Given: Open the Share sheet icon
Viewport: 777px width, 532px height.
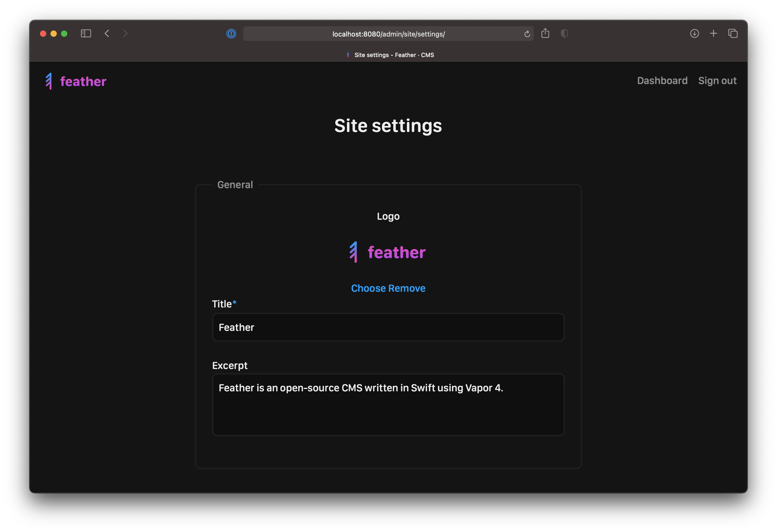Looking at the screenshot, I should pyautogui.click(x=545, y=33).
